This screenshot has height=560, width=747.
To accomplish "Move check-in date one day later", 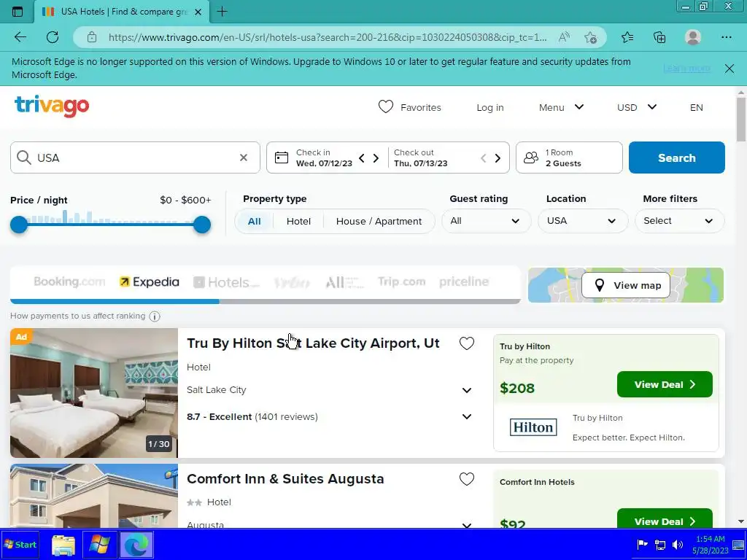I will [x=376, y=157].
